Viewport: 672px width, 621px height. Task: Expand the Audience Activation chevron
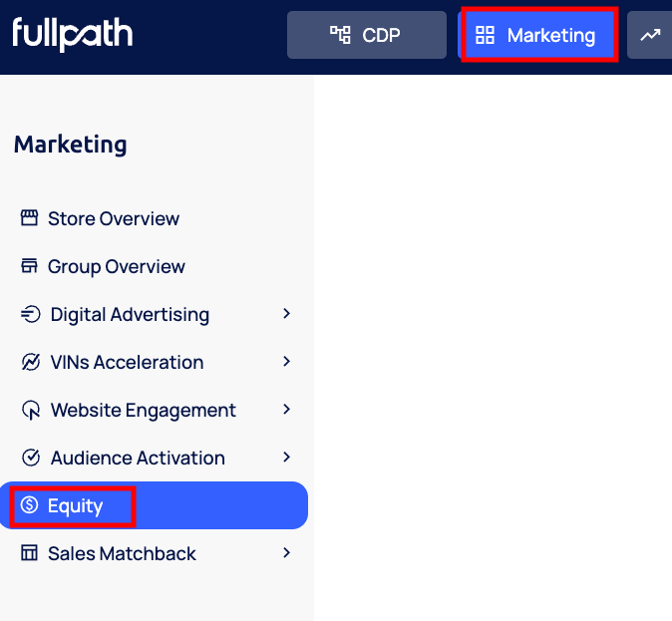point(286,458)
